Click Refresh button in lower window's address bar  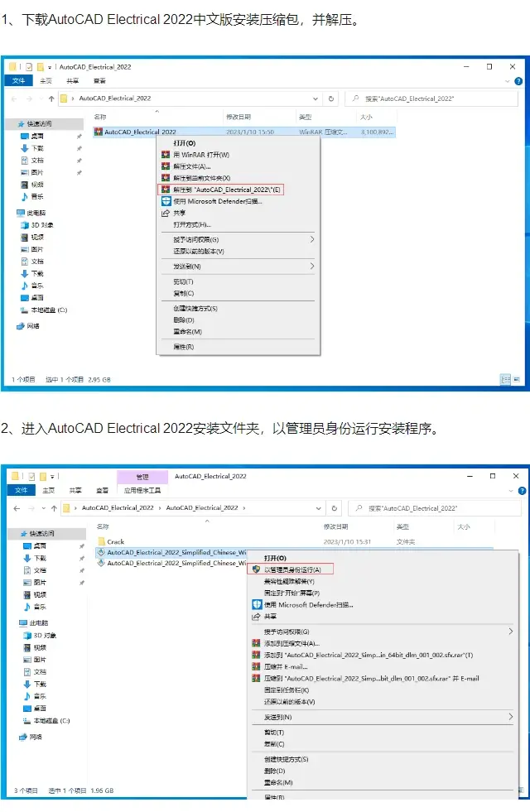pyautogui.click(x=335, y=508)
